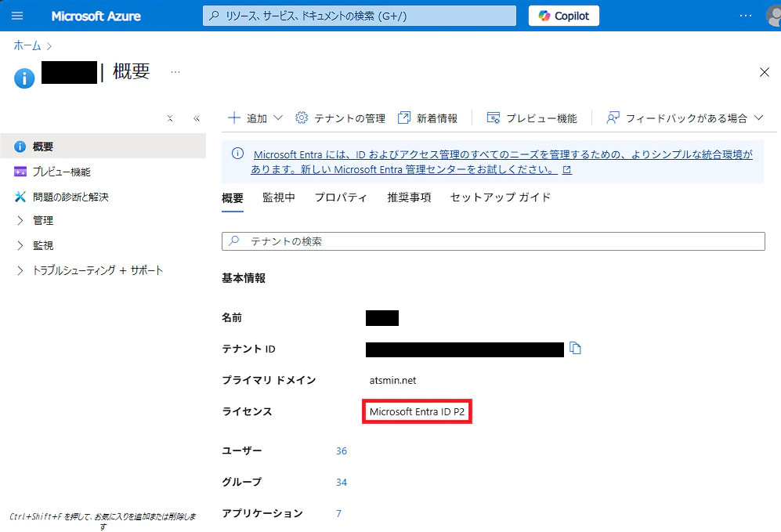Collapse the sidebar with double chevron
This screenshot has width=781, height=532.
[197, 118]
